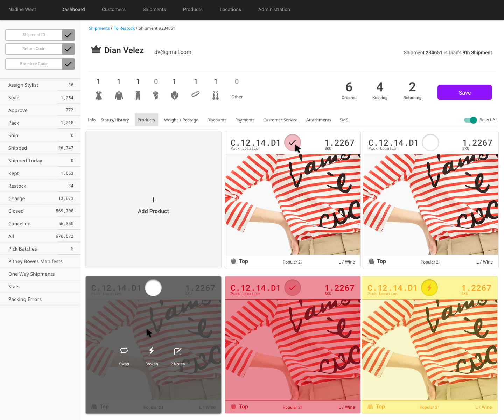Select the earrings category icon
This screenshot has width=504, height=420.
point(216,96)
